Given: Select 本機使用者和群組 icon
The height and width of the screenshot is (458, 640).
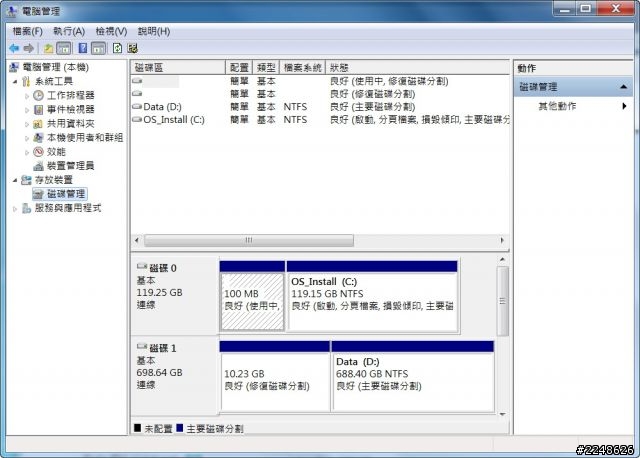Looking at the screenshot, I should point(38,138).
